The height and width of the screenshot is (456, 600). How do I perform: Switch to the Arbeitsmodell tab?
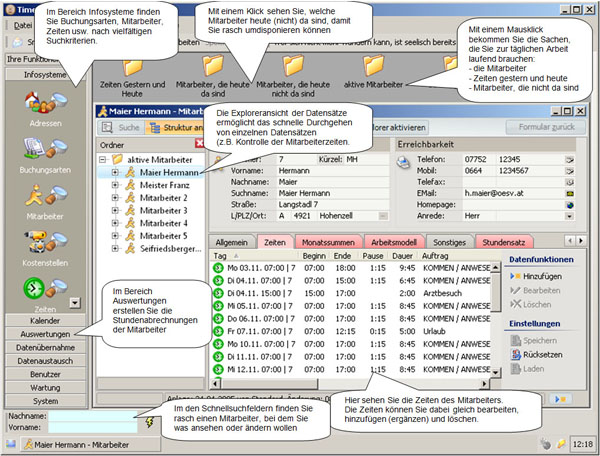click(x=394, y=242)
